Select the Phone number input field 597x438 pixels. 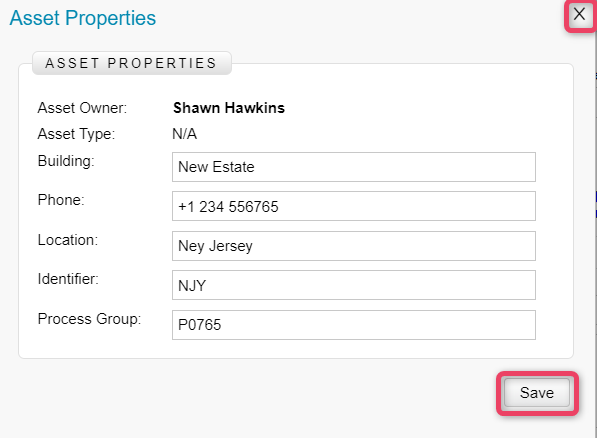(x=354, y=206)
